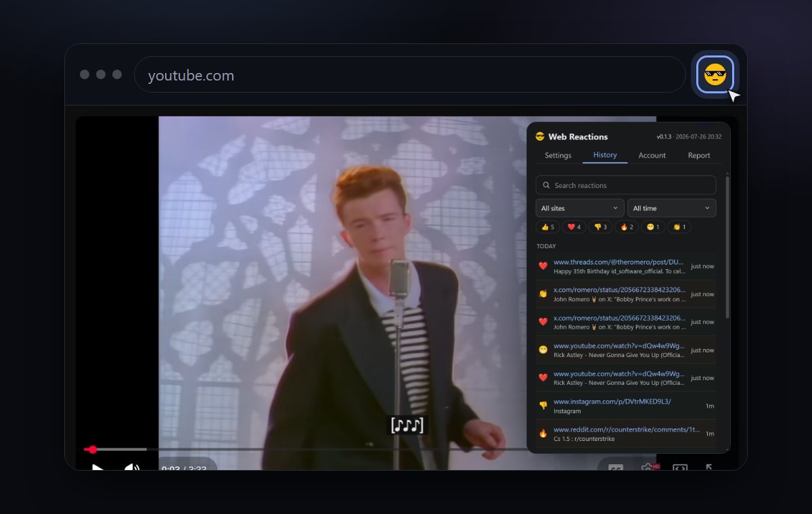Image resolution: width=812 pixels, height=514 pixels.
Task: Open youtube.com/watch link in grinning-face row
Action: 619,346
